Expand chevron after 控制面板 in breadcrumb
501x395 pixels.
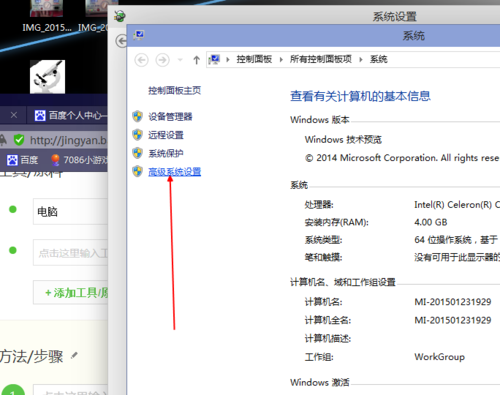(x=281, y=60)
